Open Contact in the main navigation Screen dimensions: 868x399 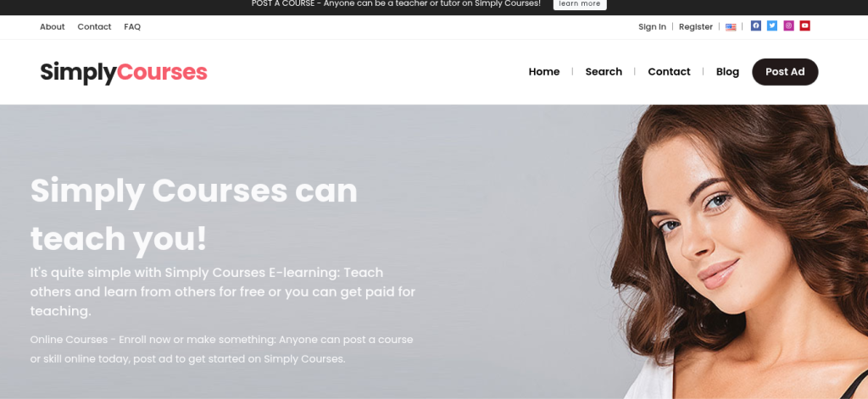(x=670, y=72)
